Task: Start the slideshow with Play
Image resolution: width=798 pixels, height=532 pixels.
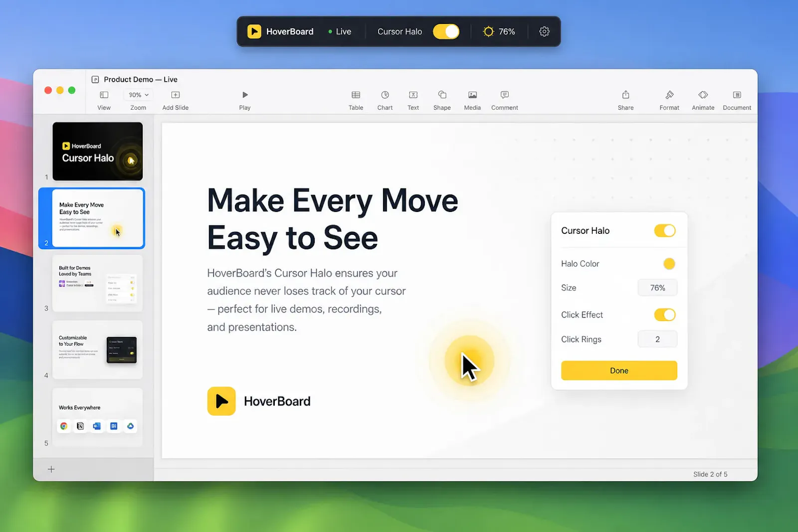Action: 245,95
